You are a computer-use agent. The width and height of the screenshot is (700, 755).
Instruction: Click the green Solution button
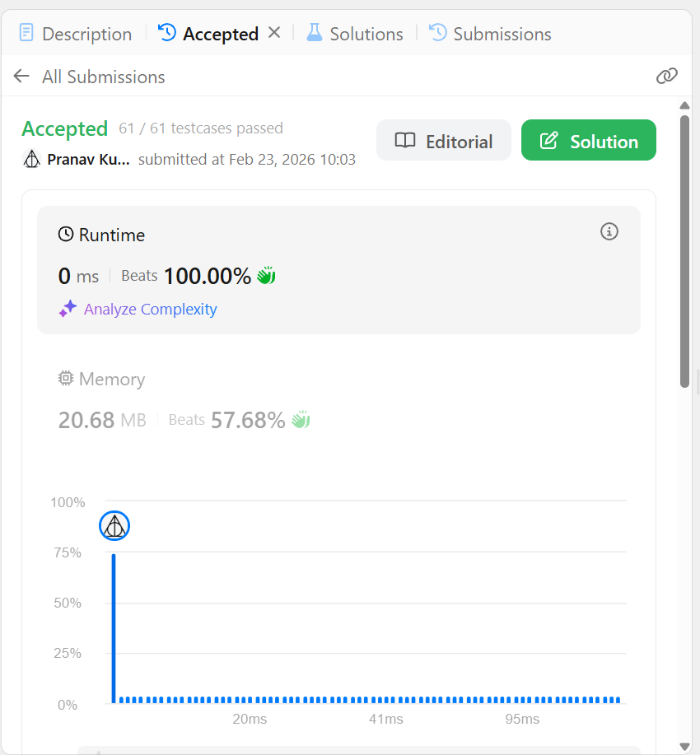click(588, 140)
